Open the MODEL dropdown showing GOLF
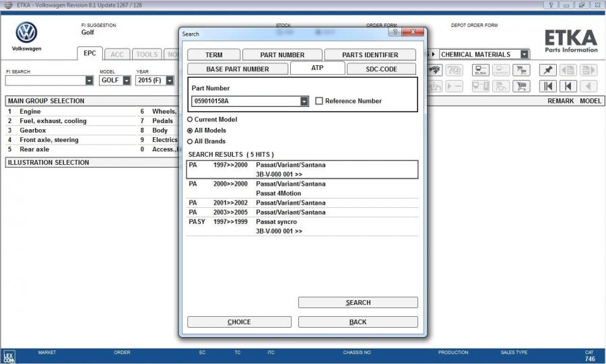The width and height of the screenshot is (606, 364). click(x=127, y=81)
